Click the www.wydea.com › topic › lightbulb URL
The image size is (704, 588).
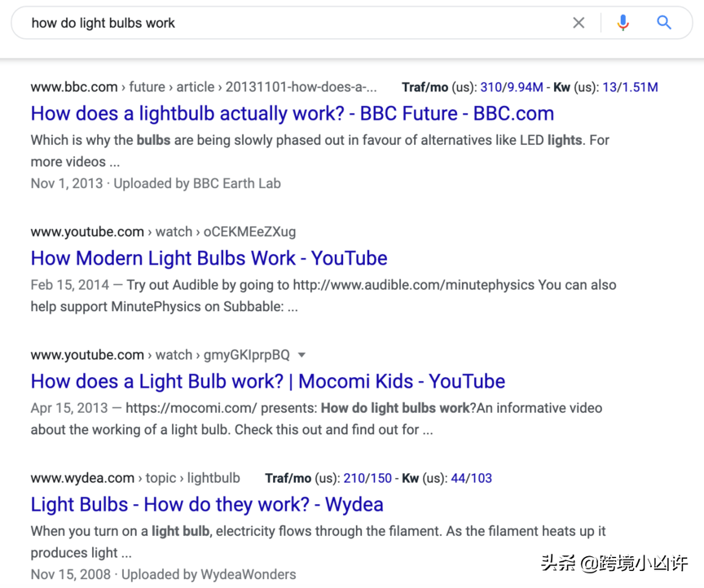pos(135,478)
